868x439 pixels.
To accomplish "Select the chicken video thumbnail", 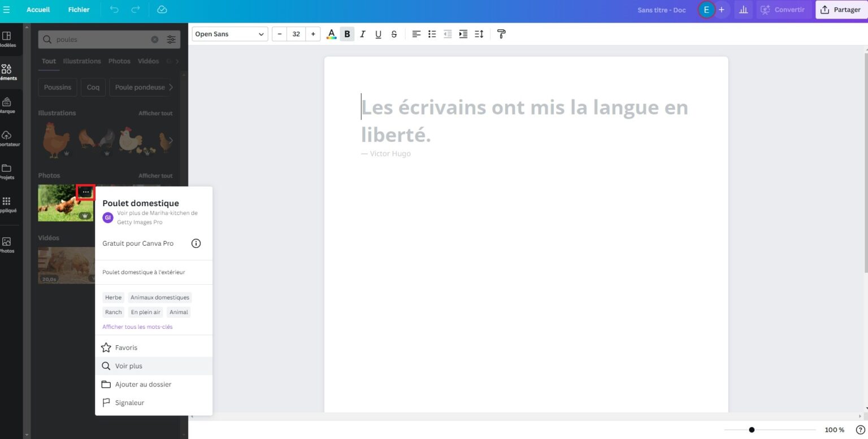I will tap(66, 265).
